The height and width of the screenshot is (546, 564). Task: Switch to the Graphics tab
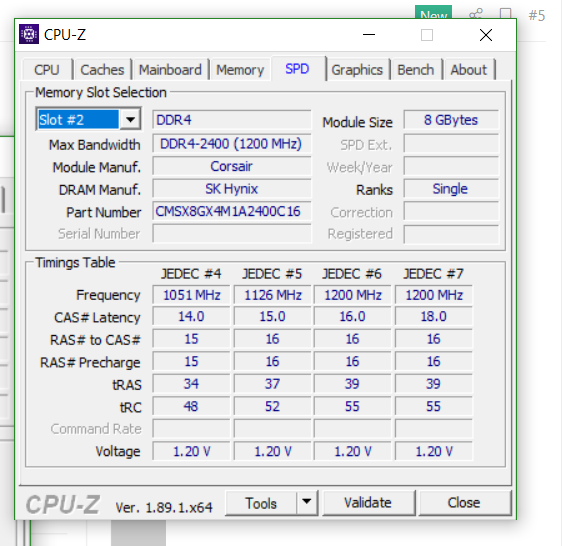pos(357,70)
